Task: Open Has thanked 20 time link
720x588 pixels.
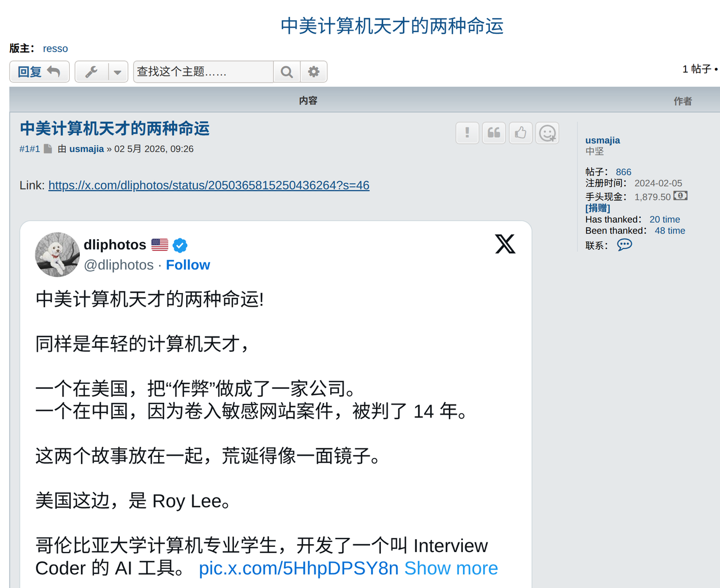Action: point(665,219)
